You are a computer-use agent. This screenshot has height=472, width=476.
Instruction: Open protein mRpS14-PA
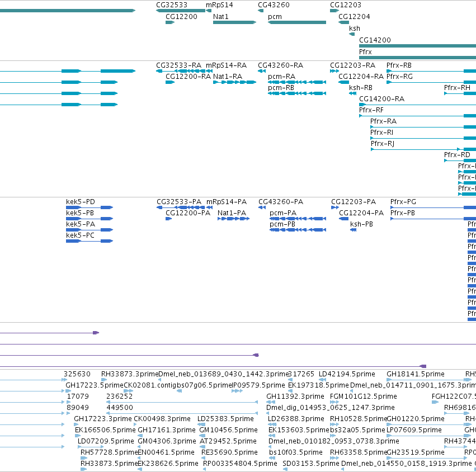click(x=227, y=202)
